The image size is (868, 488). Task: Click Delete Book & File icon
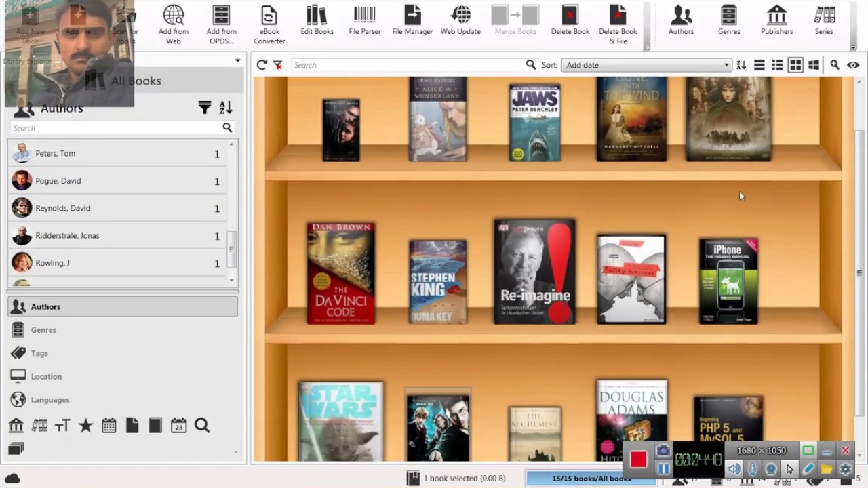pyautogui.click(x=618, y=24)
